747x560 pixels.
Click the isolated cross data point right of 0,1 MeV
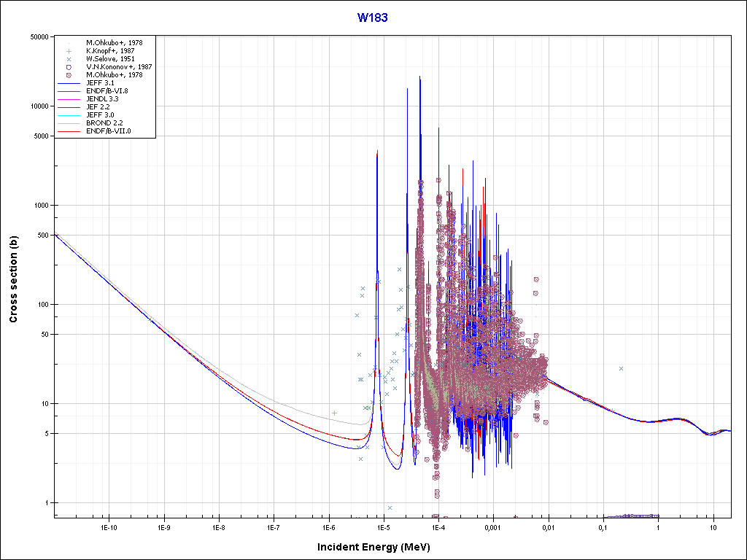pos(621,369)
